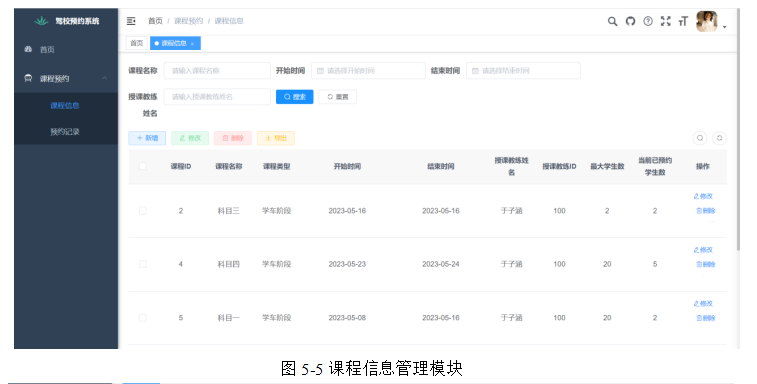Screen dimensions: 757x384
Task: Click 修改 link in 科目三 row
Action: coord(703,196)
